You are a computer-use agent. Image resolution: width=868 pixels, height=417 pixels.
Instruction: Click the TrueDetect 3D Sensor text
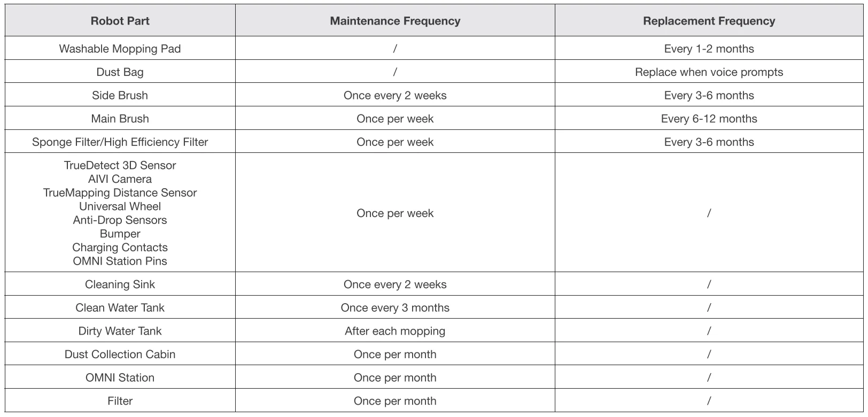pos(120,165)
